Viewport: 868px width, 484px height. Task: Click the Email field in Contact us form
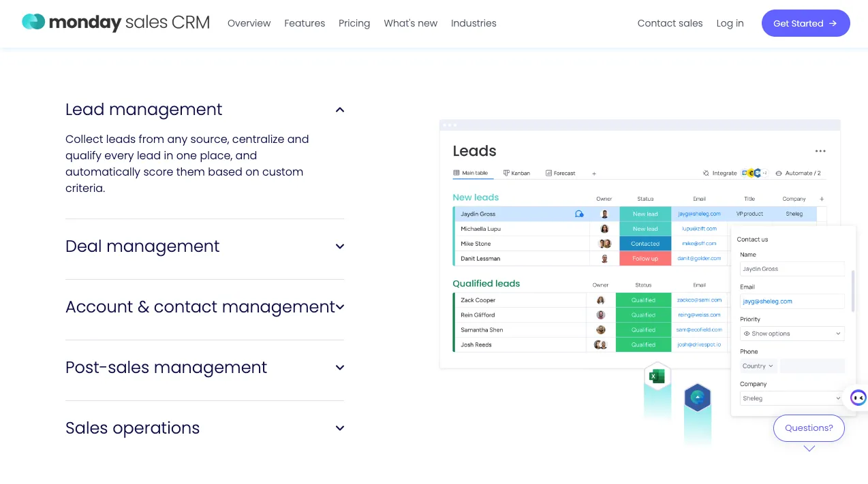coord(792,301)
